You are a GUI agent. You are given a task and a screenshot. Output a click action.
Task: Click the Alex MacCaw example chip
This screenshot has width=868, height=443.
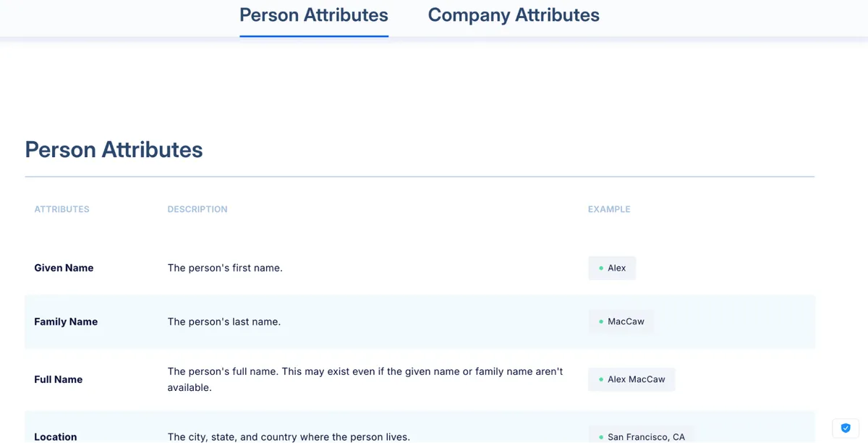[x=631, y=379]
